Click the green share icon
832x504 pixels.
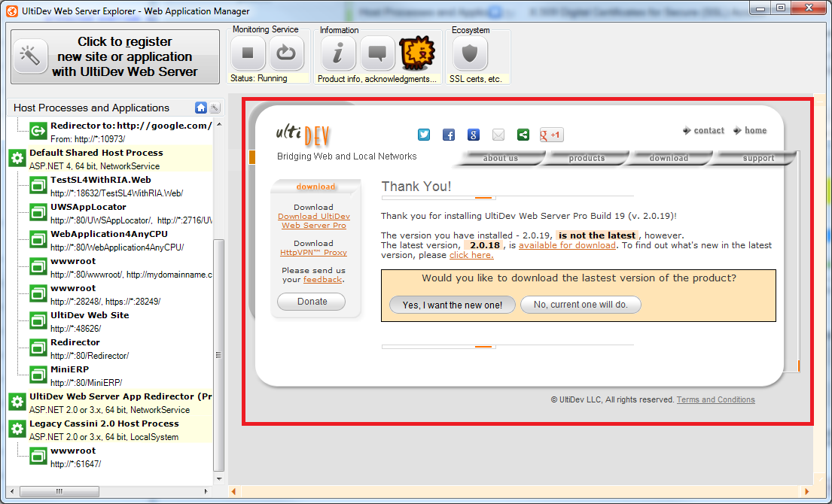[523, 135]
